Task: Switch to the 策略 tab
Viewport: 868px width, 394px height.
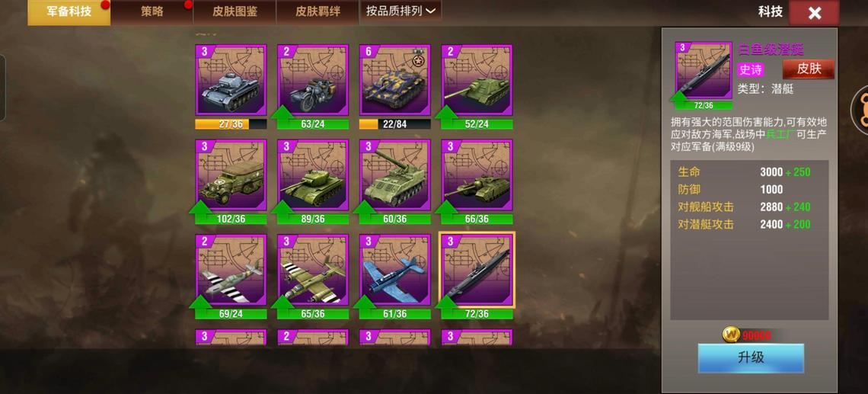Action: click(x=152, y=11)
